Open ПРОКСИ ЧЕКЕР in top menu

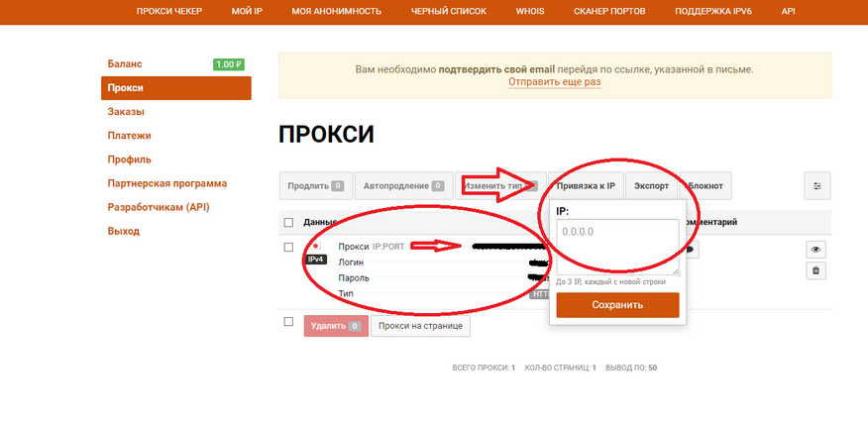[169, 11]
